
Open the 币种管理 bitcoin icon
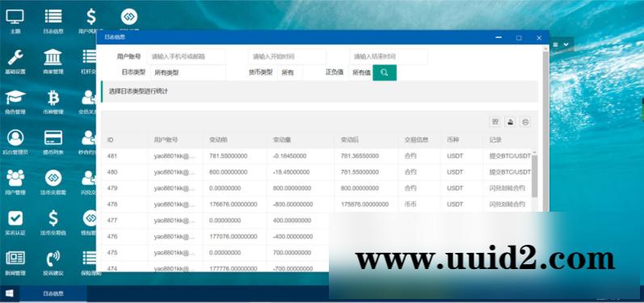coord(53,98)
